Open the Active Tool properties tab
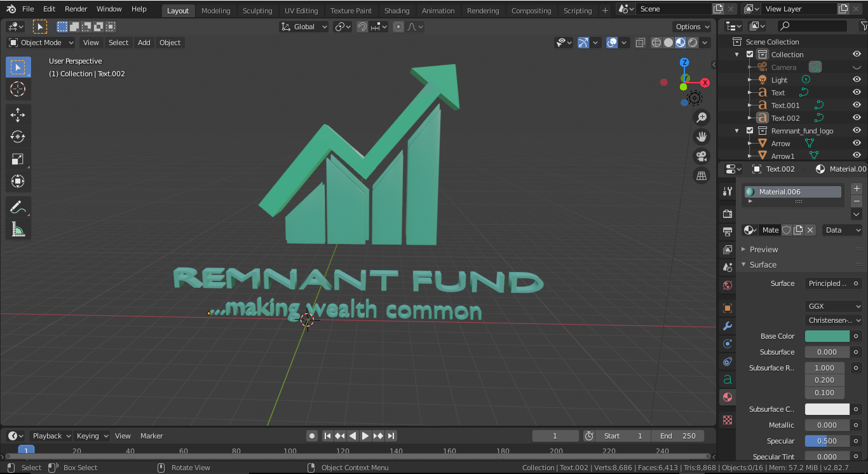868x474 pixels. click(728, 191)
